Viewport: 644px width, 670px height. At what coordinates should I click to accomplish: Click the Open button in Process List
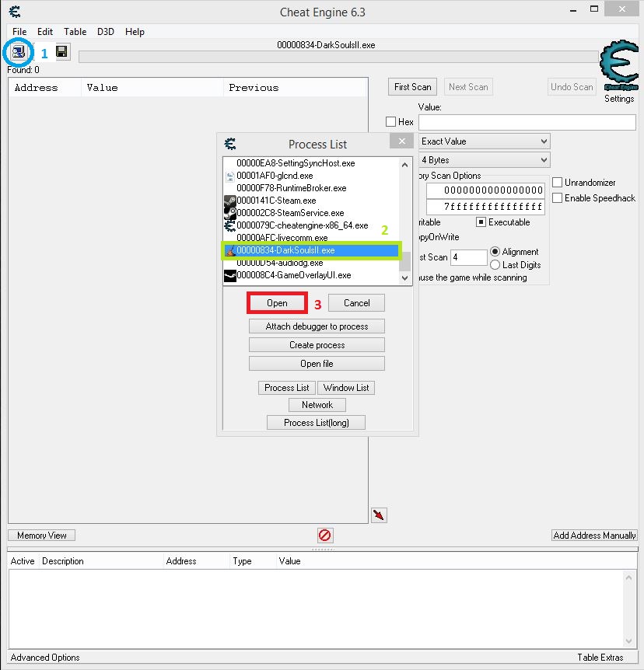[x=277, y=303]
